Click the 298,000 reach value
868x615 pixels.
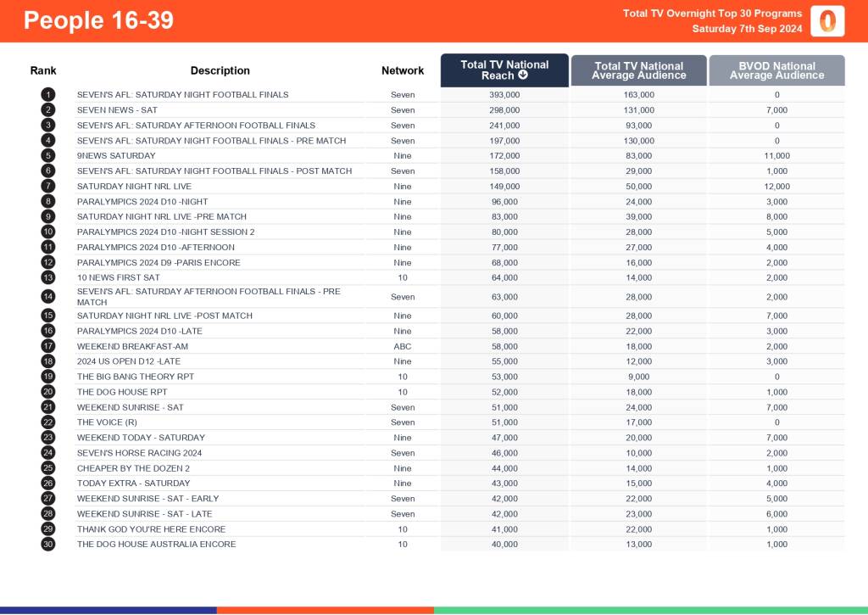(x=504, y=110)
